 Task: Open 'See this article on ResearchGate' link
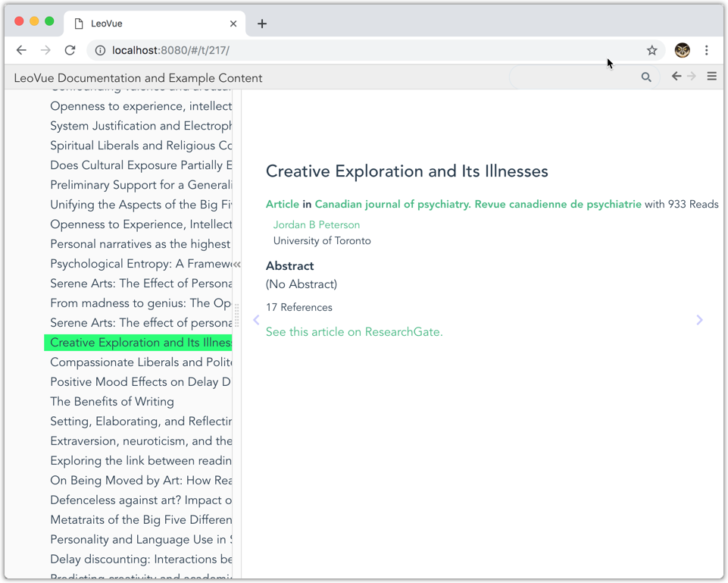(354, 332)
